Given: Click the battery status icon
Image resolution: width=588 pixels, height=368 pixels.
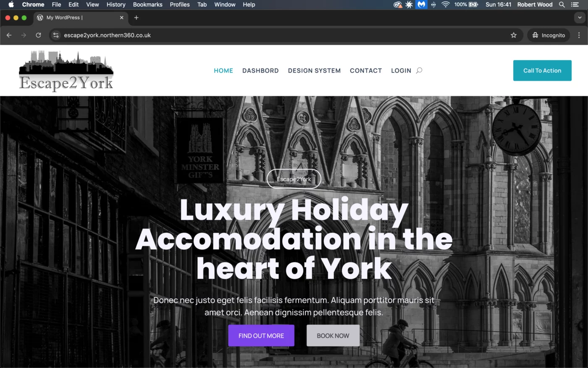Looking at the screenshot, I should [x=473, y=5].
